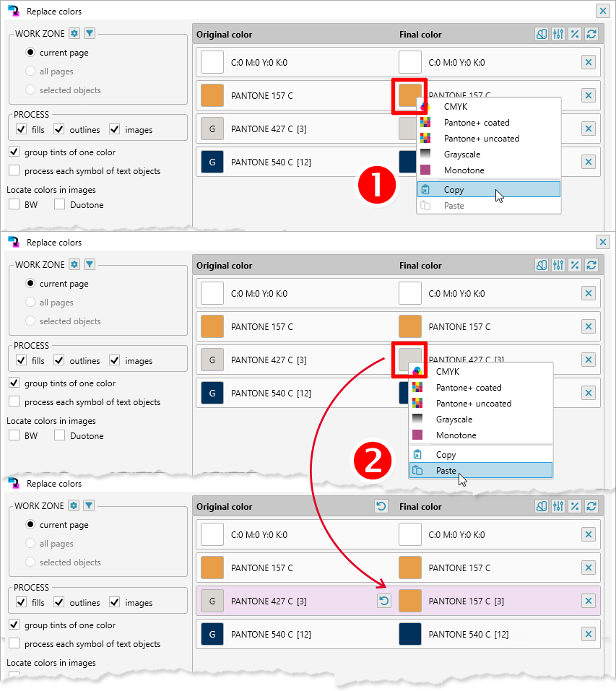
Task: Select Copy in middle context menu
Action: coord(481,454)
